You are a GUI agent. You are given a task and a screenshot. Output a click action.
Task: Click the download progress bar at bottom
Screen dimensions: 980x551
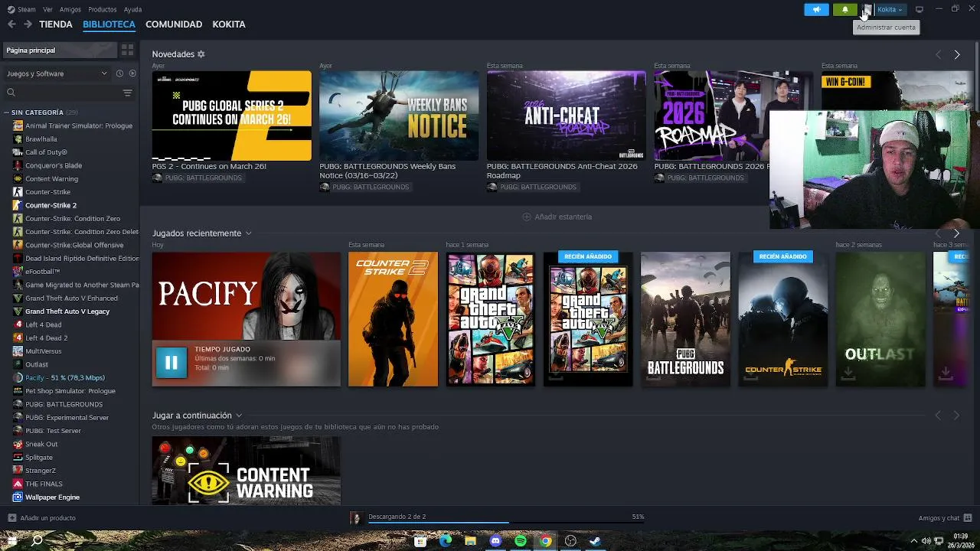[505, 523]
